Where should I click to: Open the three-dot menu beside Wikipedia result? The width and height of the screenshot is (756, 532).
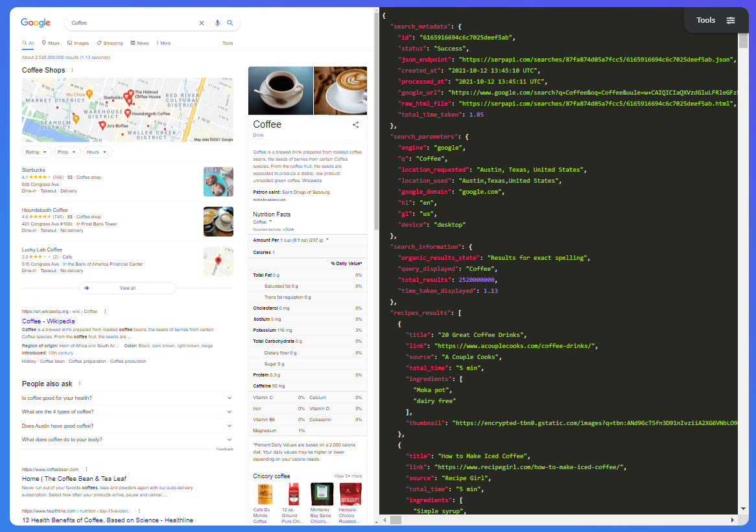pos(105,311)
